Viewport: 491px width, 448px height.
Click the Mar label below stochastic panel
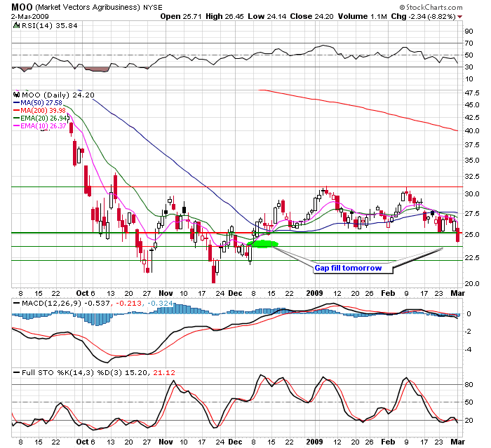click(x=457, y=442)
